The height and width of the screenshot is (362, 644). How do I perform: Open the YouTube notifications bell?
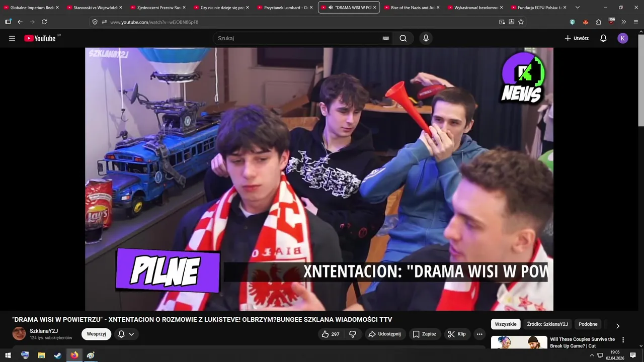[x=603, y=38]
